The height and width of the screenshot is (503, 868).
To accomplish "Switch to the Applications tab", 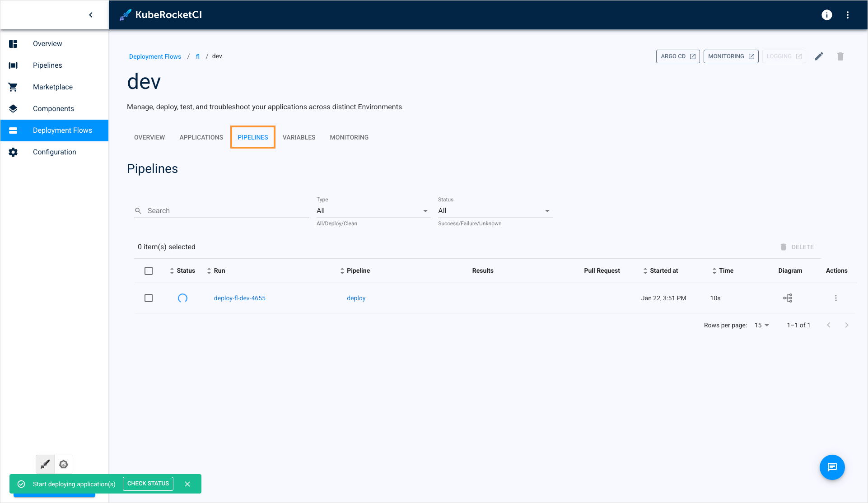I will click(201, 137).
